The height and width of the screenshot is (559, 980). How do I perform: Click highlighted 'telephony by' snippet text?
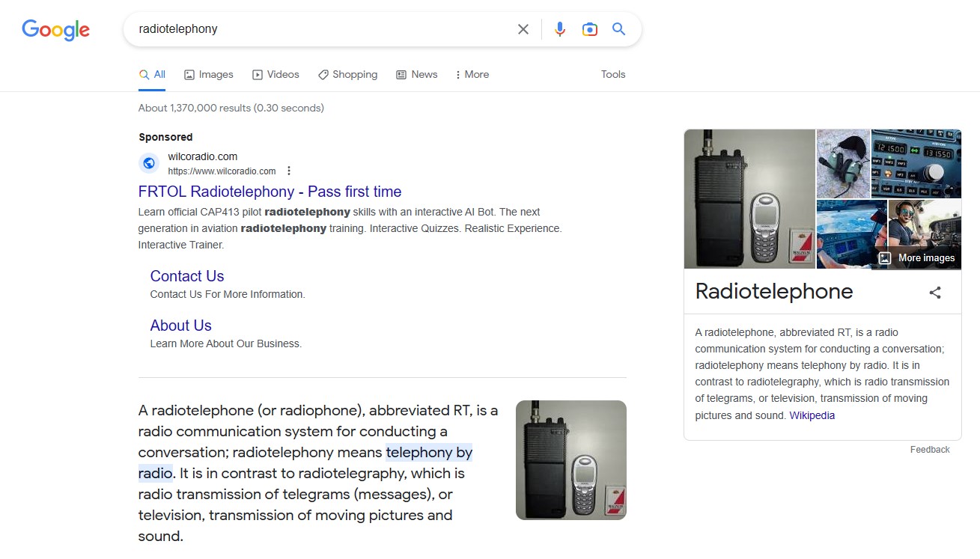pos(429,453)
